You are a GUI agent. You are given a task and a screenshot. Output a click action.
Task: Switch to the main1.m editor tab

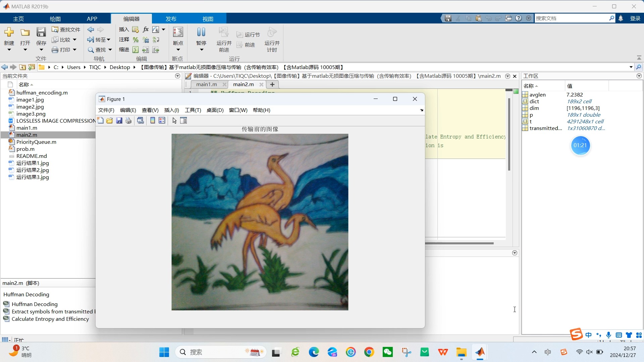[x=206, y=84]
